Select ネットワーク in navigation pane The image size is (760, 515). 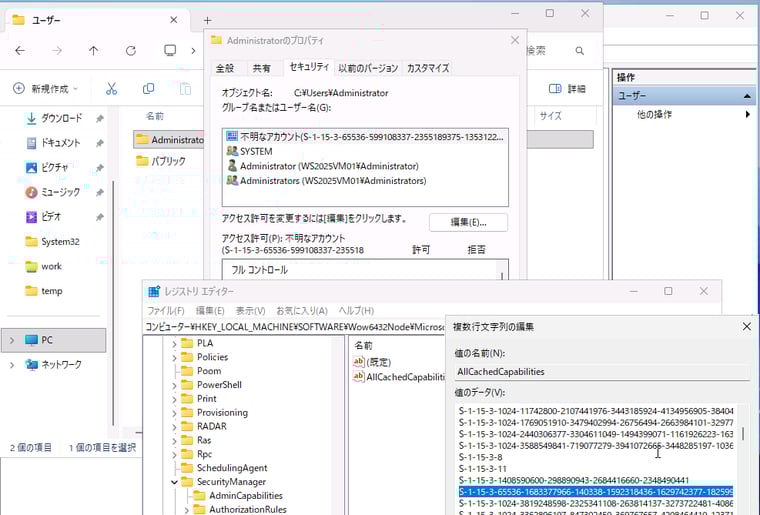61,365
